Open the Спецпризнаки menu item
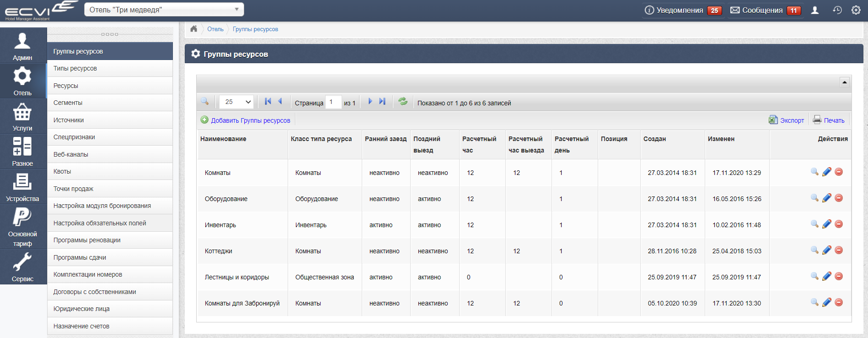This screenshot has height=338, width=868. [x=110, y=137]
